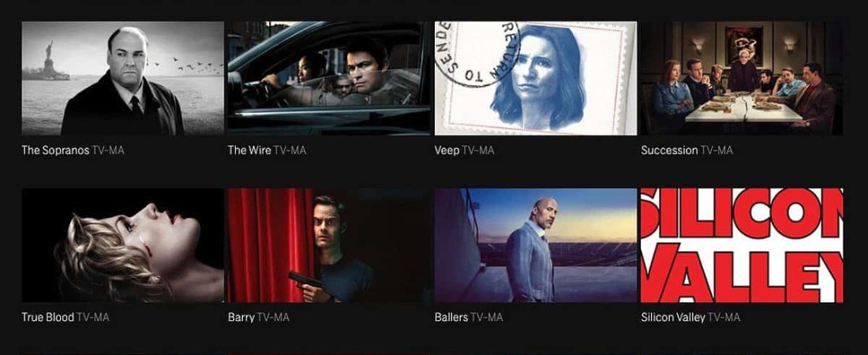
Task: Open the Barry red curtain poster
Action: click(329, 245)
